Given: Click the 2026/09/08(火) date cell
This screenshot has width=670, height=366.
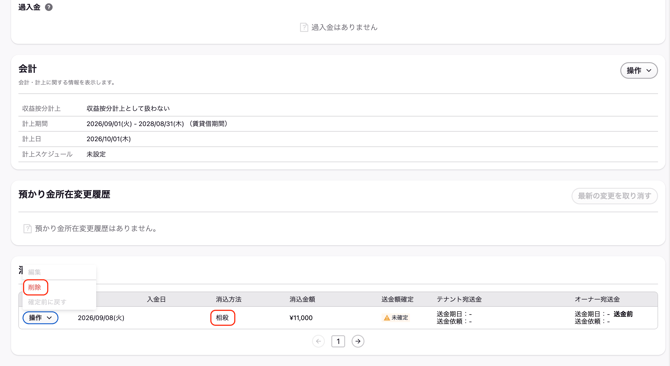Looking at the screenshot, I should click(x=101, y=318).
